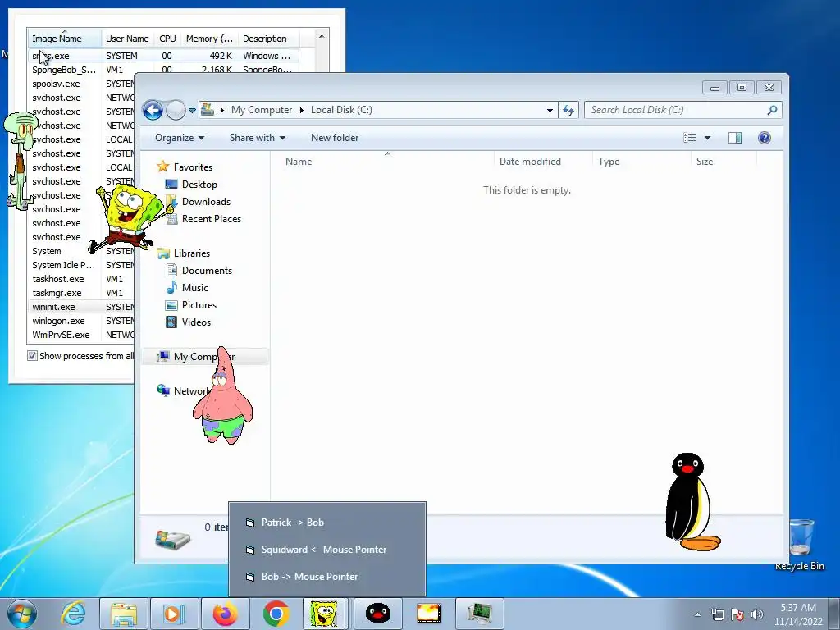Open Documents library in sidebar

(199, 271)
